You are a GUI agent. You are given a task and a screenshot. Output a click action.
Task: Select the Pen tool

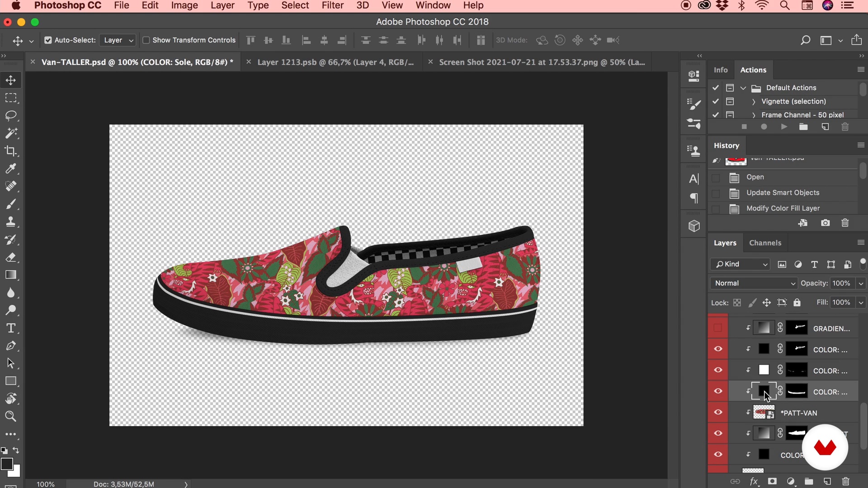click(11, 346)
